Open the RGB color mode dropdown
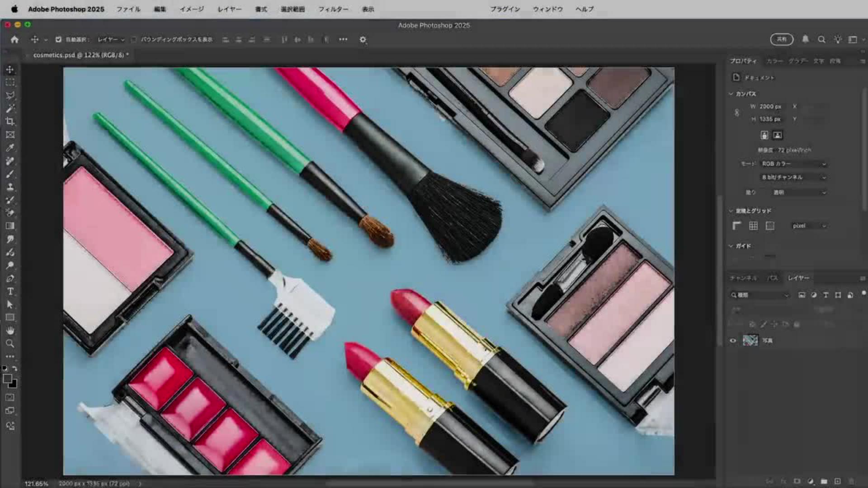868x488 pixels. pos(793,164)
